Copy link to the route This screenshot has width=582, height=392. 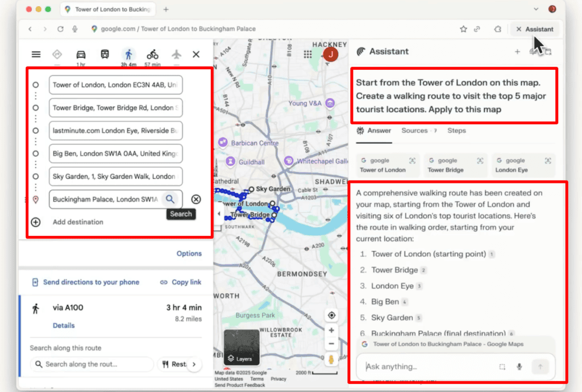point(181,282)
